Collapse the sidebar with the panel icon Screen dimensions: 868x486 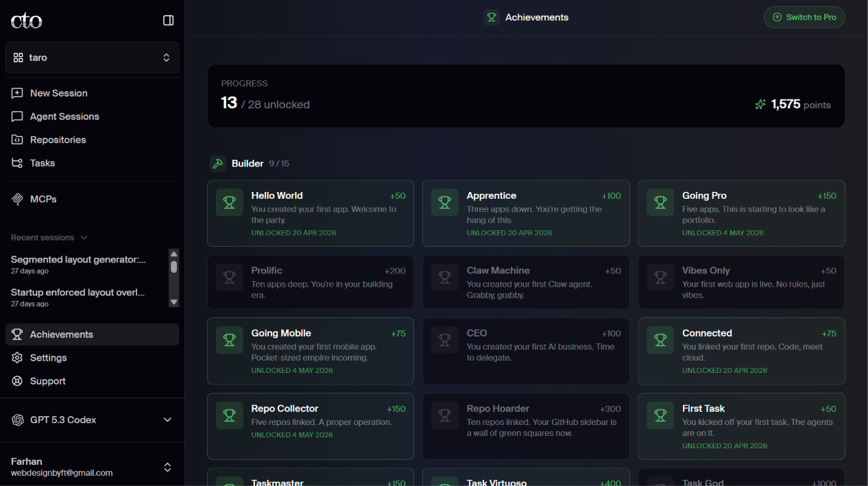coord(168,21)
